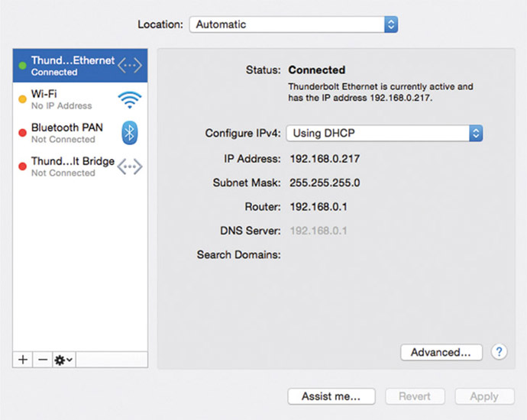527x420 pixels.
Task: Click the DNS Server field value
Action: click(318, 231)
